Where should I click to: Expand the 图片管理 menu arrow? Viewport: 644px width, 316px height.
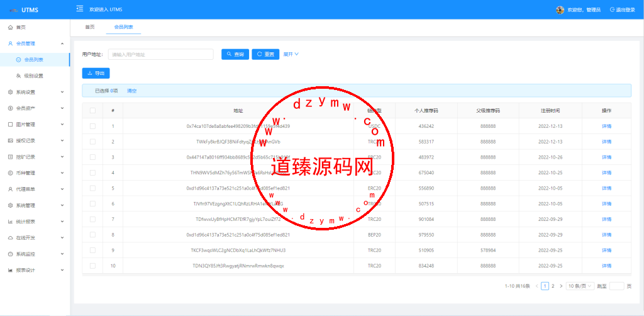pyautogui.click(x=62, y=125)
